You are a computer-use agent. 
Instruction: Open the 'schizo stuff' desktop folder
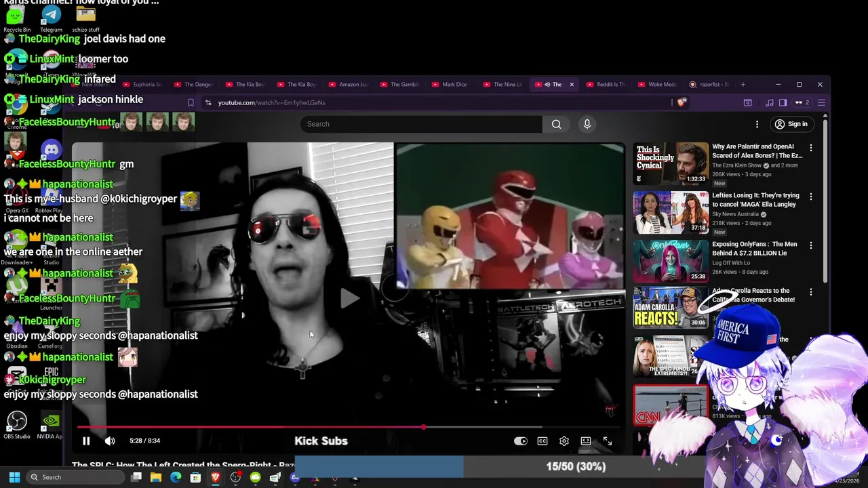pos(85,18)
